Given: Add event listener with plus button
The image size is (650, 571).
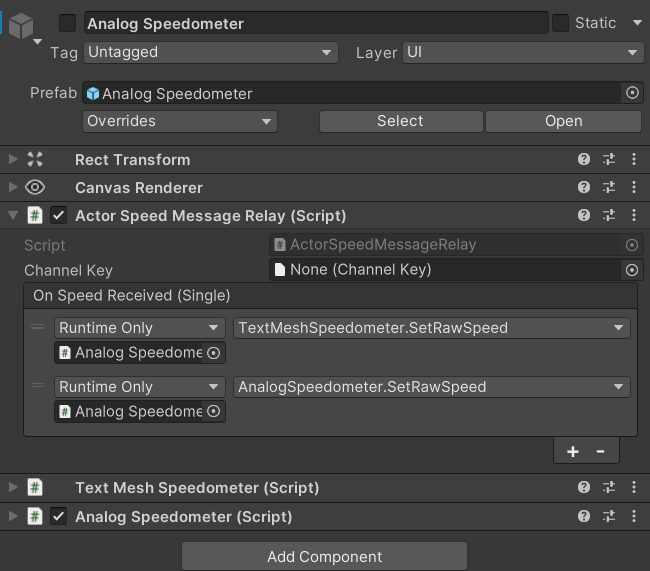Looking at the screenshot, I should 573,451.
